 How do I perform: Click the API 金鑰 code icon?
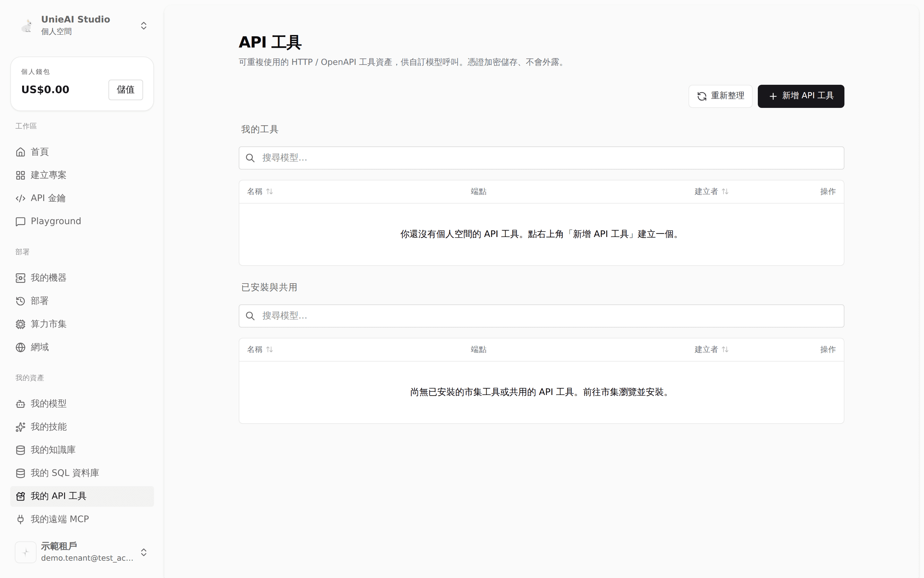pyautogui.click(x=21, y=198)
